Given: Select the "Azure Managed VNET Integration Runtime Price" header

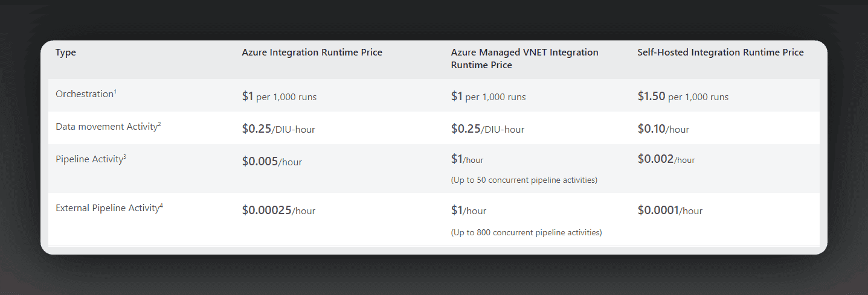Looking at the screenshot, I should click(x=524, y=59).
